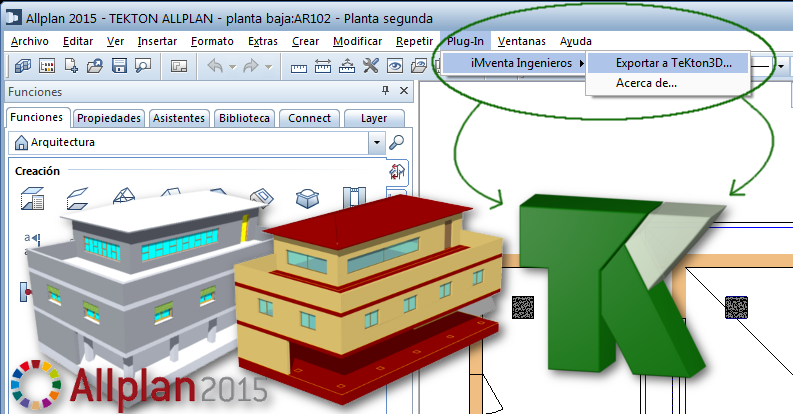Click the layout window icon in toolbar
Screen dimensions: 793x414
click(179, 66)
